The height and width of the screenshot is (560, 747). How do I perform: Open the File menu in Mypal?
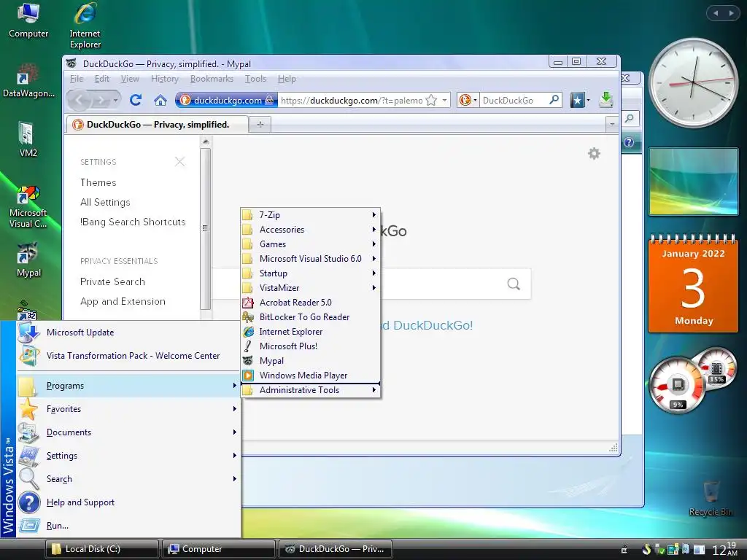77,79
